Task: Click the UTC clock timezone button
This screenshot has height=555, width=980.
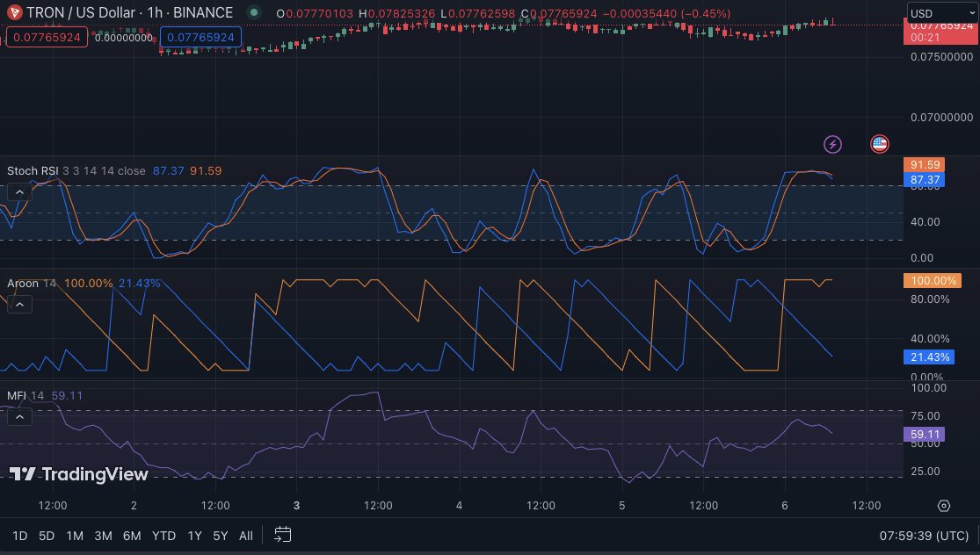Action: (926, 536)
